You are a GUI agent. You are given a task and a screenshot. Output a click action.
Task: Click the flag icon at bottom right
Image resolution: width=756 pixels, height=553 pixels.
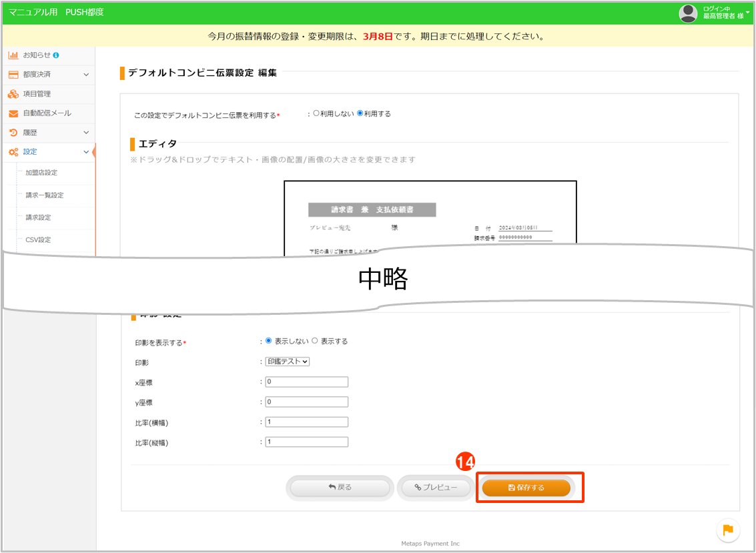tap(728, 530)
